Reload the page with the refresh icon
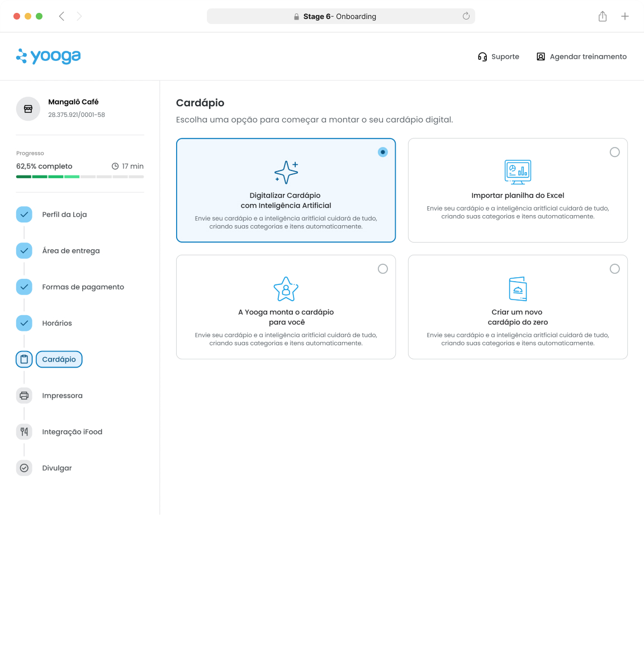The width and height of the screenshot is (644, 665). click(466, 16)
